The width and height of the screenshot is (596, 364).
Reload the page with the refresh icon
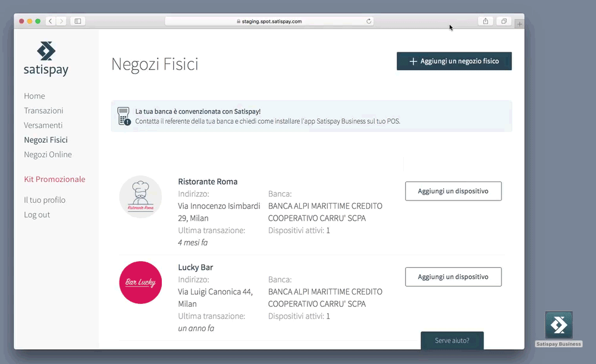[369, 21]
